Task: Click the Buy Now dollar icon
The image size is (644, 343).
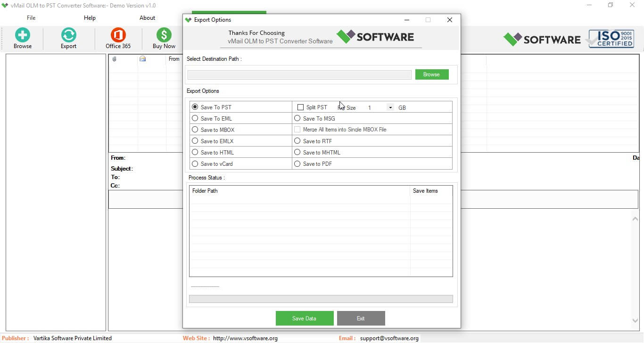Action: click(164, 35)
